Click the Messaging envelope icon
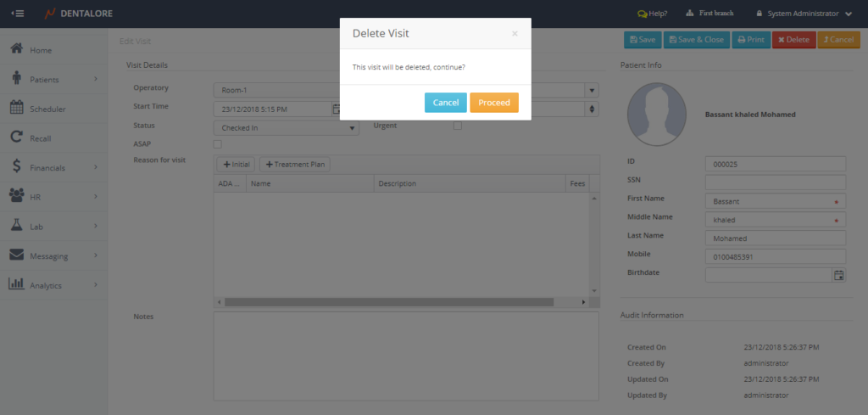Viewport: 868px width, 415px height. click(16, 255)
